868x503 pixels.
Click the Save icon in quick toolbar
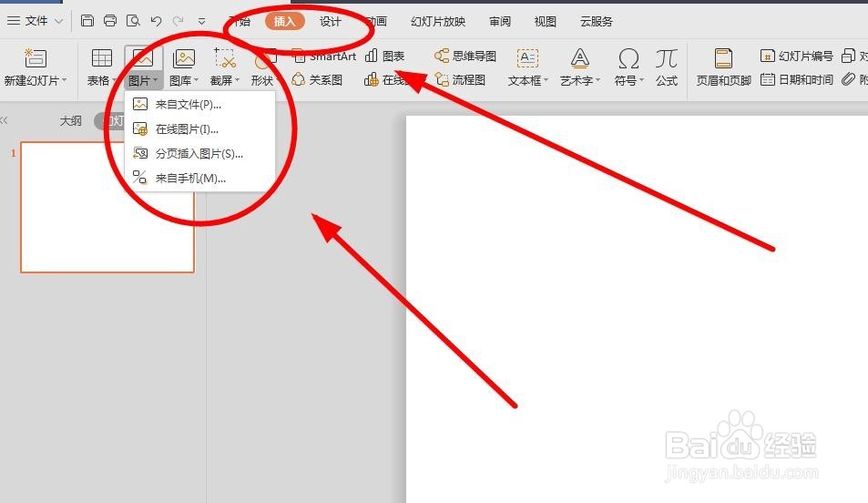tap(87, 21)
